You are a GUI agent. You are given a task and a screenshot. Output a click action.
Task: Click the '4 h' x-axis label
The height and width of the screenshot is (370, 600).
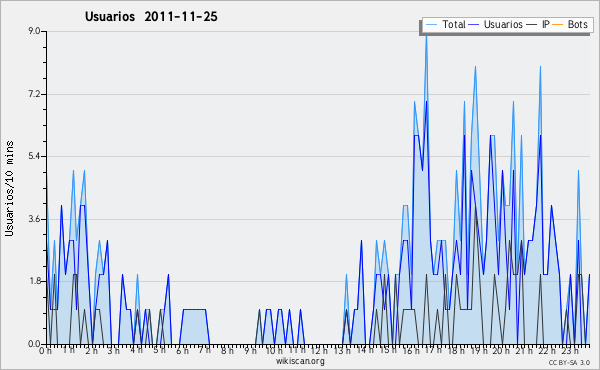point(136,350)
